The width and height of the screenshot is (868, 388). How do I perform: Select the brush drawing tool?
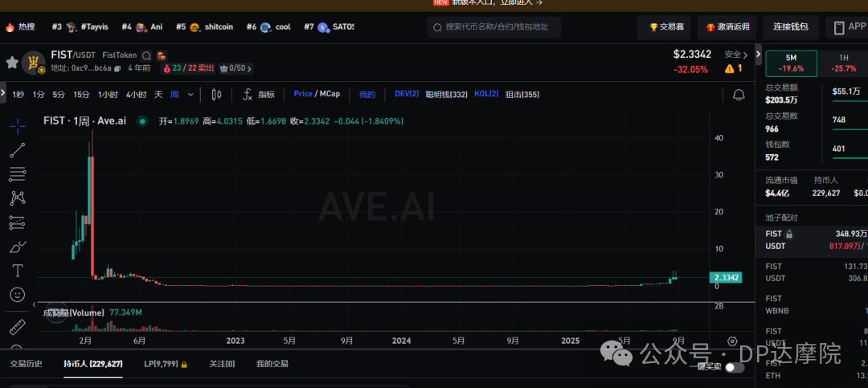[x=17, y=246]
